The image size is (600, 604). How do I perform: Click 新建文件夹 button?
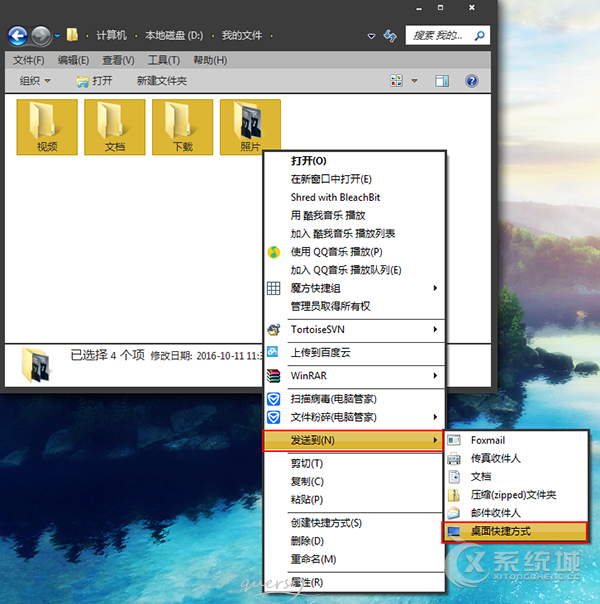tap(162, 81)
